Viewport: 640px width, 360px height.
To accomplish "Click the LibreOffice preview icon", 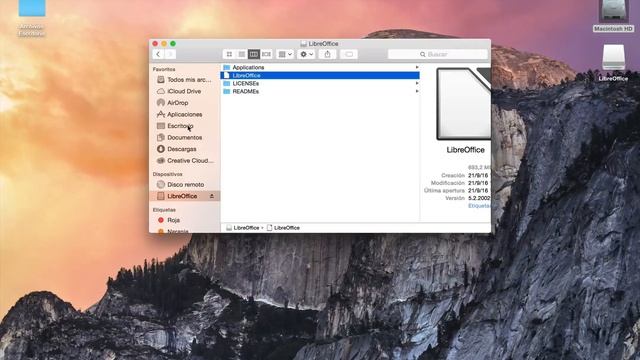I will point(464,104).
